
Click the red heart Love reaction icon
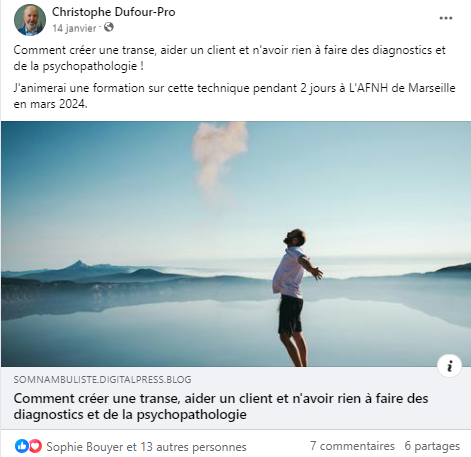click(35, 446)
